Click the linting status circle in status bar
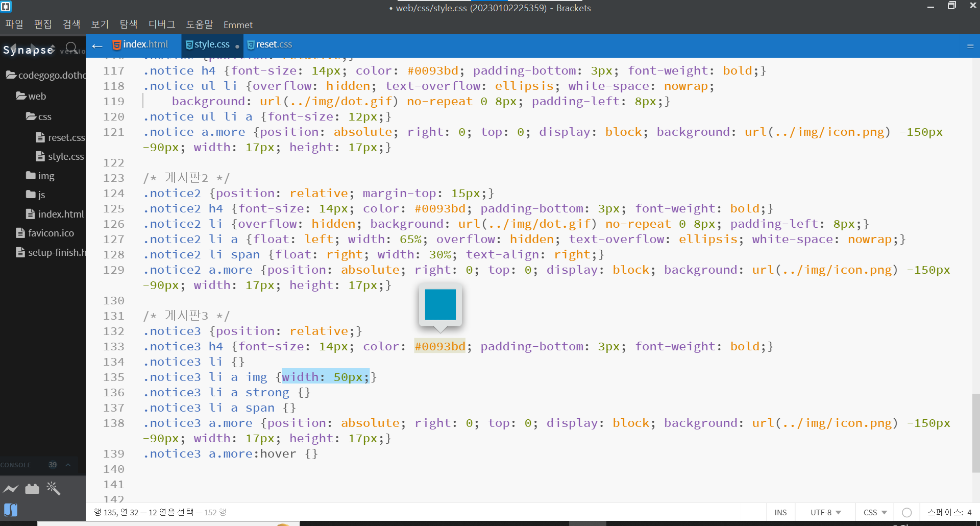The image size is (980, 526). click(906, 512)
